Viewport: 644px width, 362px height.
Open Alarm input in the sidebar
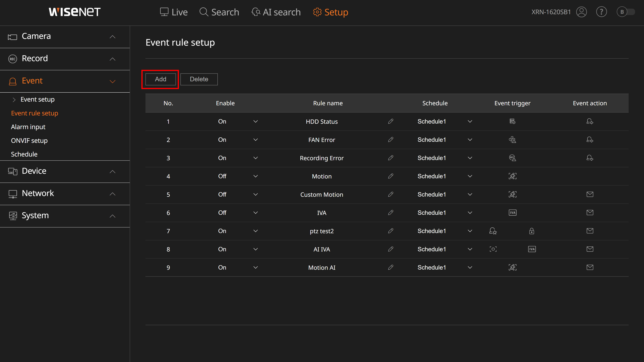coord(28,127)
